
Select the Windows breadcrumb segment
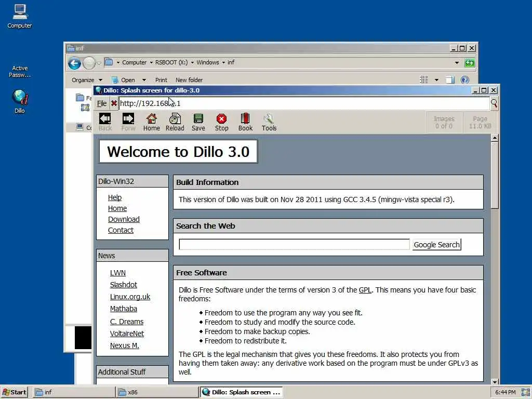(208, 62)
